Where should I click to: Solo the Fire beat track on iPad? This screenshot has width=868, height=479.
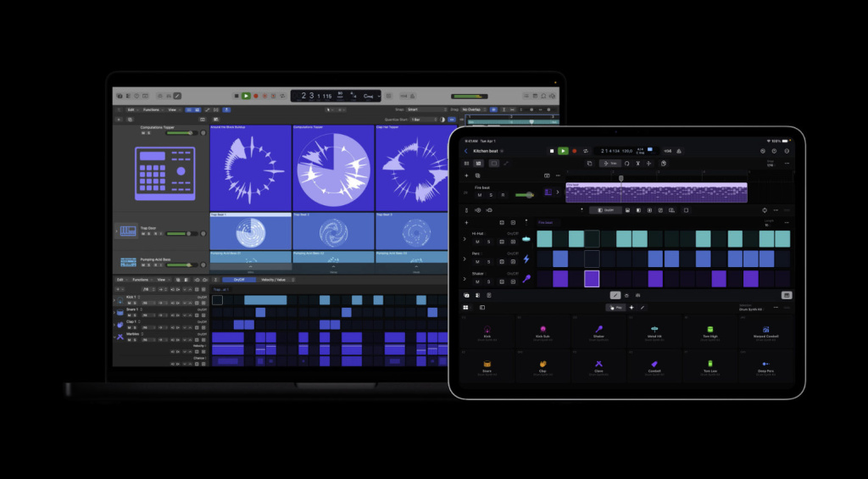pyautogui.click(x=491, y=195)
